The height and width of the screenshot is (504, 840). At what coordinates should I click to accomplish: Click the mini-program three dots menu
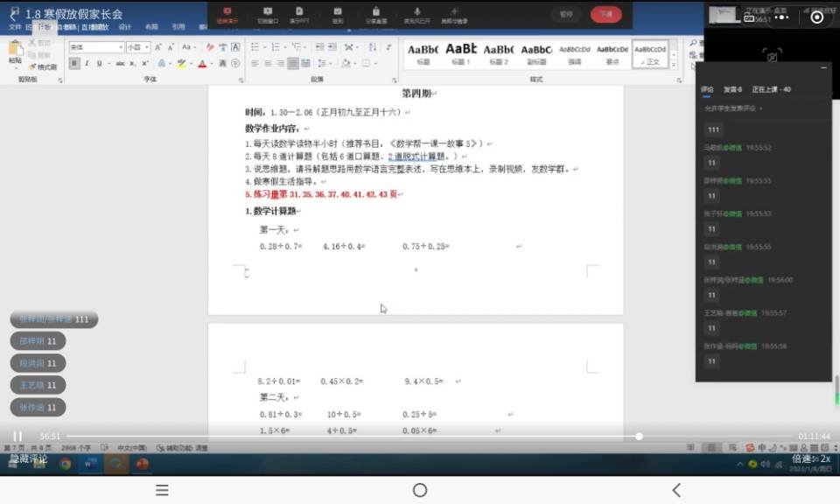point(781,17)
